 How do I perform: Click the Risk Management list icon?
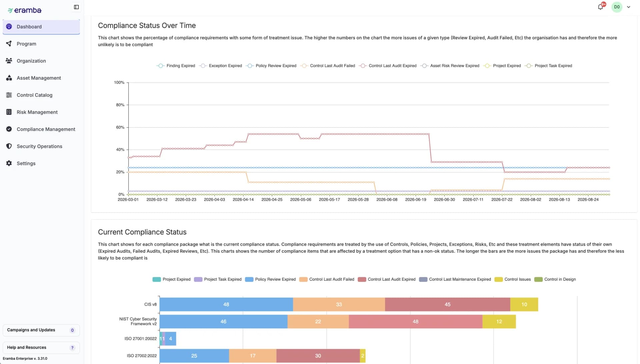tap(9, 112)
